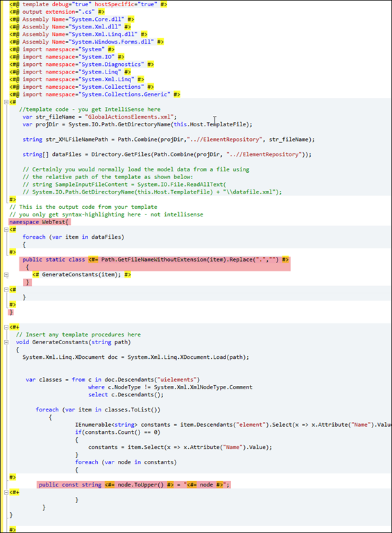Click the '// string SampleInputFileContent' comment line
392x533 pixels.
pyautogui.click(x=124, y=184)
